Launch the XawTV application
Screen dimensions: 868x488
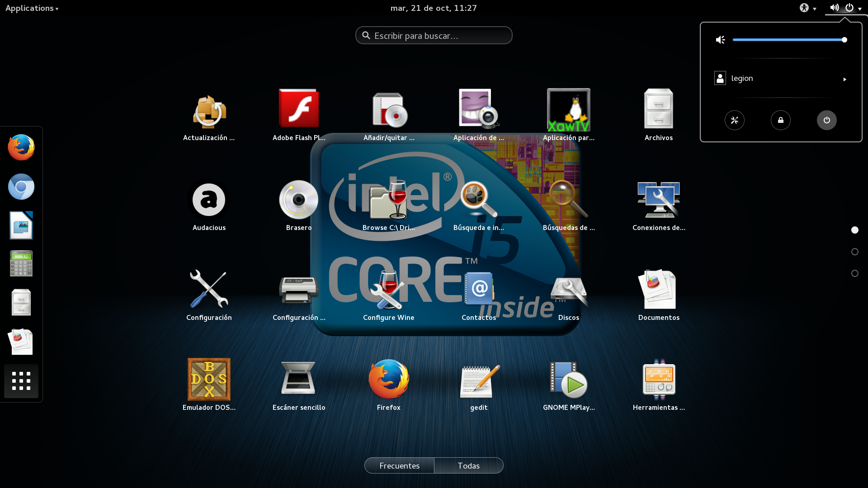coord(569,116)
